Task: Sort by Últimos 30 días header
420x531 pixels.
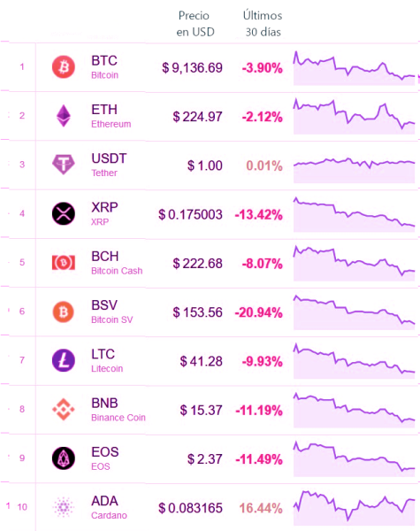Action: (x=263, y=24)
